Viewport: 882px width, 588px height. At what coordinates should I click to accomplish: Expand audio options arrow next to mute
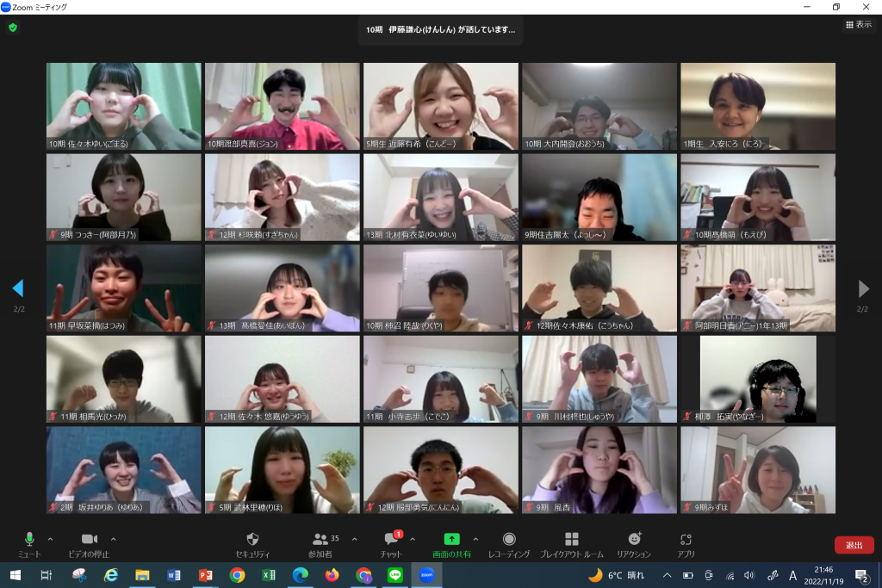coord(50,539)
